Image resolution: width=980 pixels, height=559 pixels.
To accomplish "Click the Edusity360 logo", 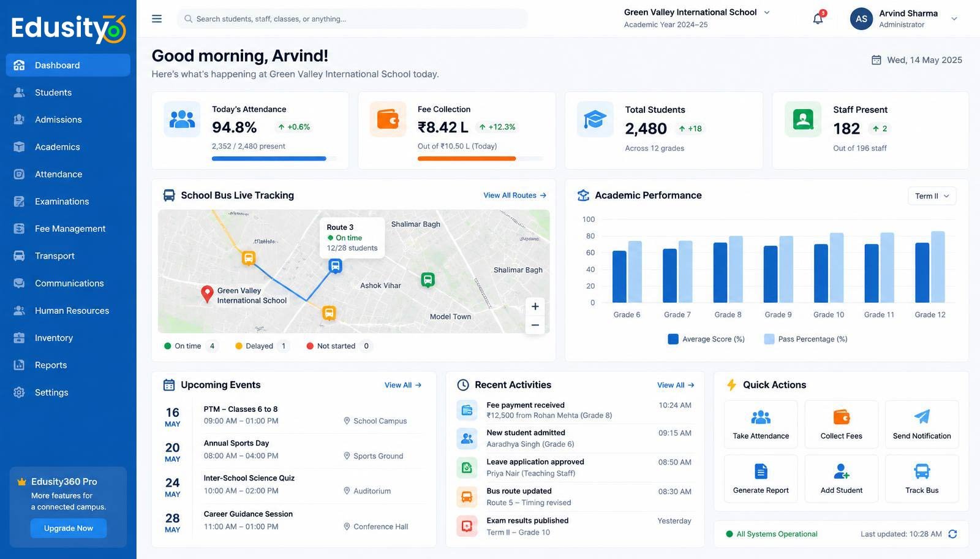I will (x=68, y=28).
